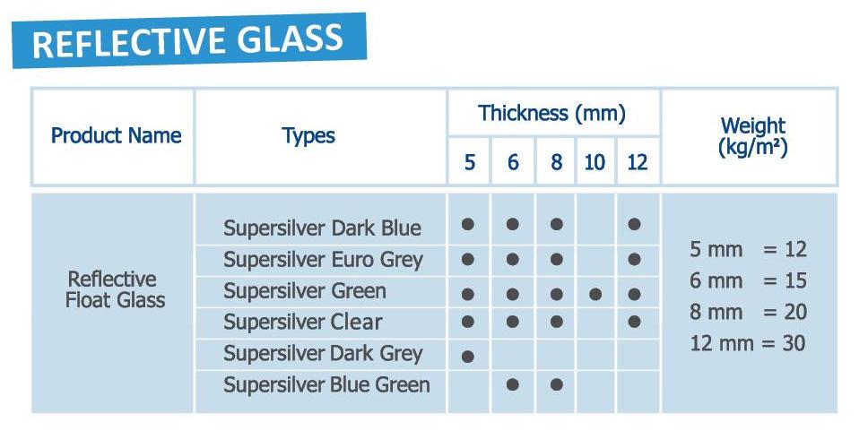Select the "12 mm = 30" weight entry
Viewport: 868px width, 439px height.
click(748, 342)
